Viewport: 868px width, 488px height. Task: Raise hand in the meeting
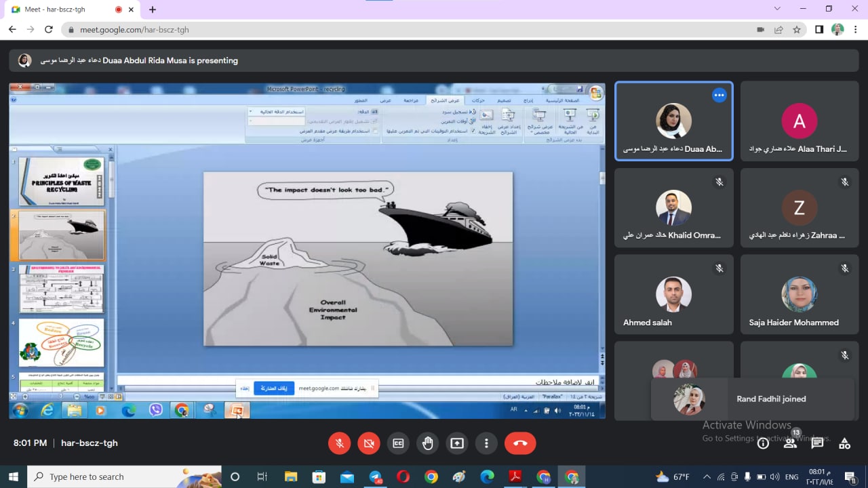pyautogui.click(x=428, y=443)
